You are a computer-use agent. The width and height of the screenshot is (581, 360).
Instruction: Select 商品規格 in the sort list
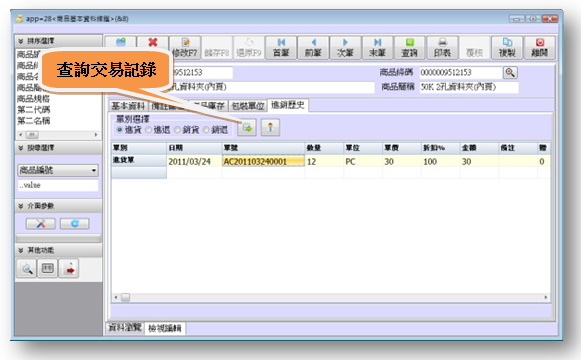[x=33, y=99]
